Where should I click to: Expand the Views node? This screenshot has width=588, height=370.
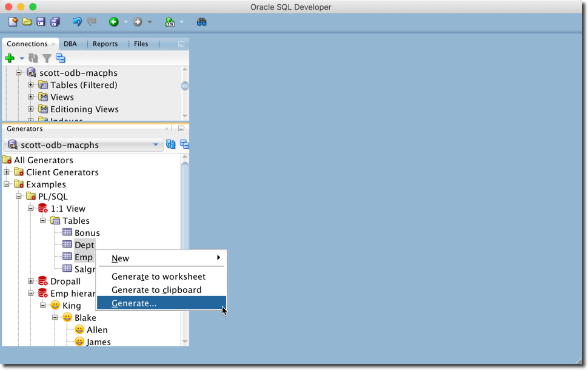click(31, 97)
